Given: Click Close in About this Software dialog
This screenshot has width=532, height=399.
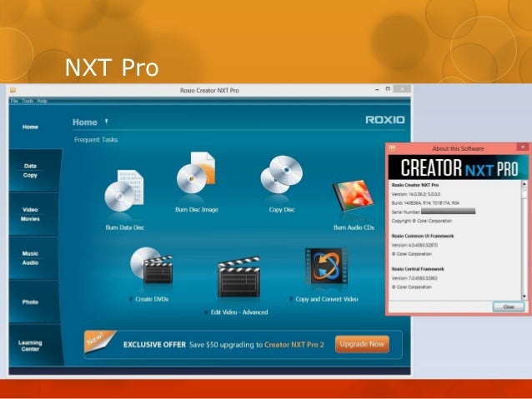Looking at the screenshot, I should (509, 307).
